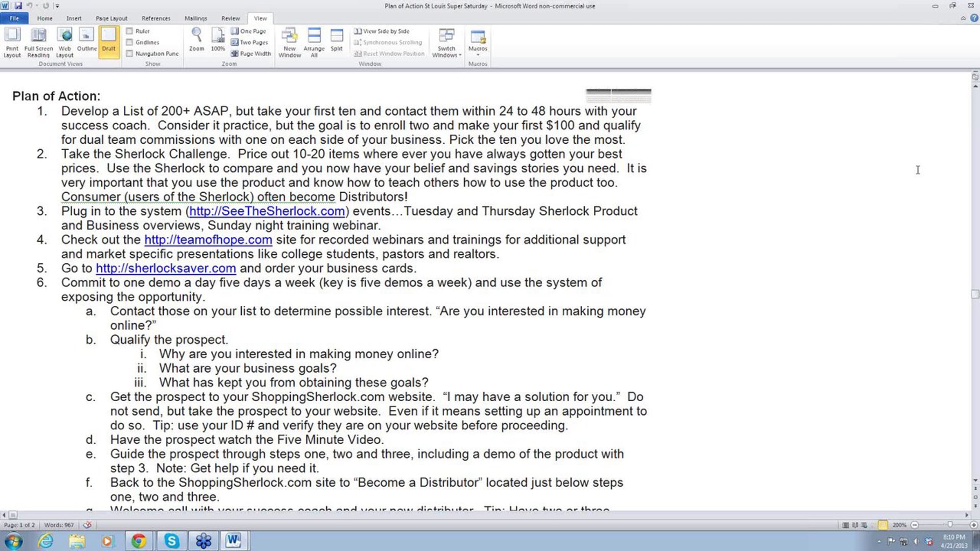Open Windows Explorer folder from taskbar
Image resolution: width=980 pixels, height=551 pixels.
(77, 541)
